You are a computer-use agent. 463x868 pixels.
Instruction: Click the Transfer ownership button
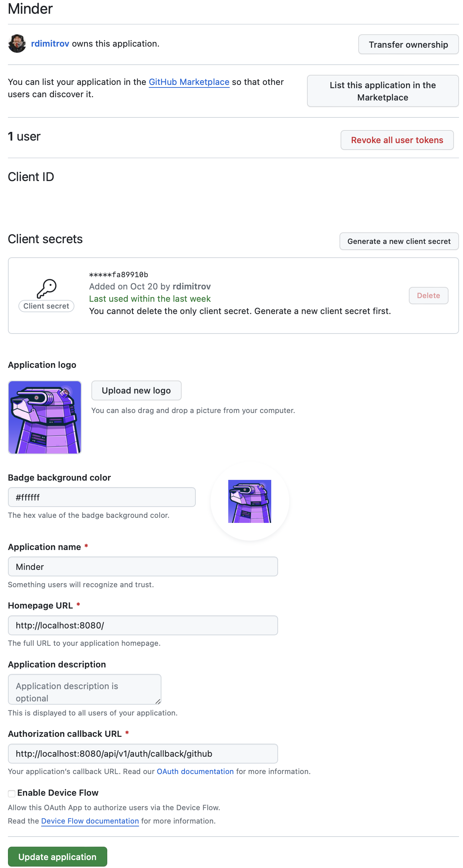[408, 44]
